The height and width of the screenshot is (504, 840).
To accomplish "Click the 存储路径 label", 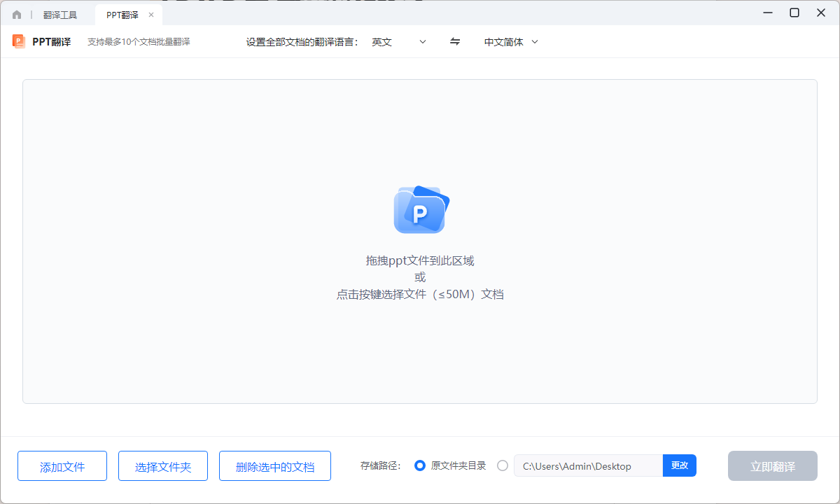I will (x=381, y=466).
